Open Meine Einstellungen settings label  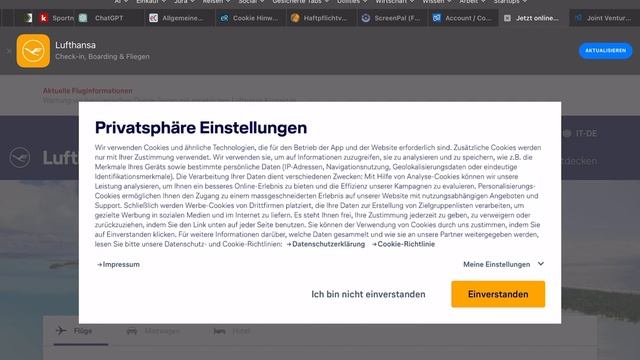point(496,264)
